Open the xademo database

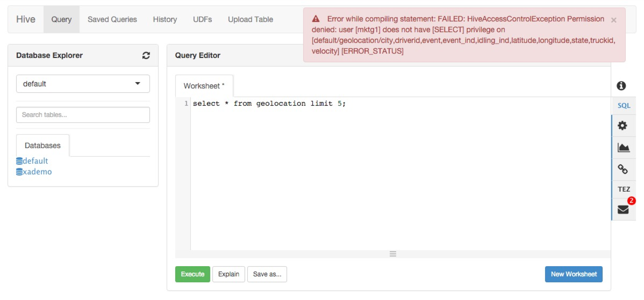(x=34, y=172)
